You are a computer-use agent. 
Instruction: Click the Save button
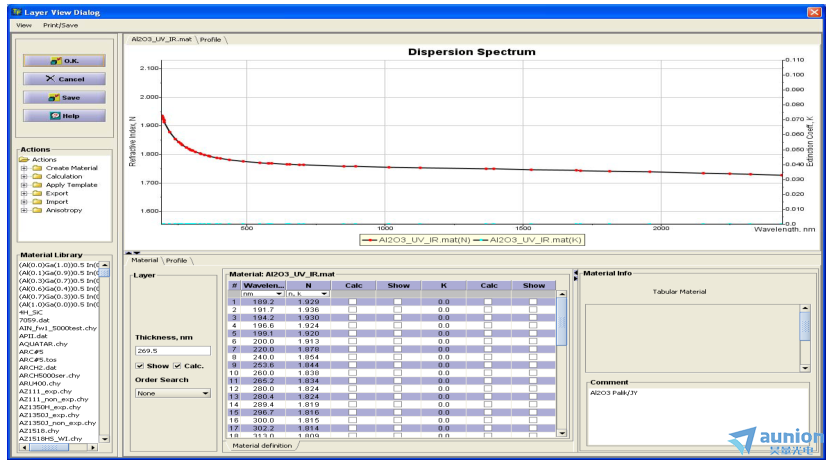tap(64, 98)
